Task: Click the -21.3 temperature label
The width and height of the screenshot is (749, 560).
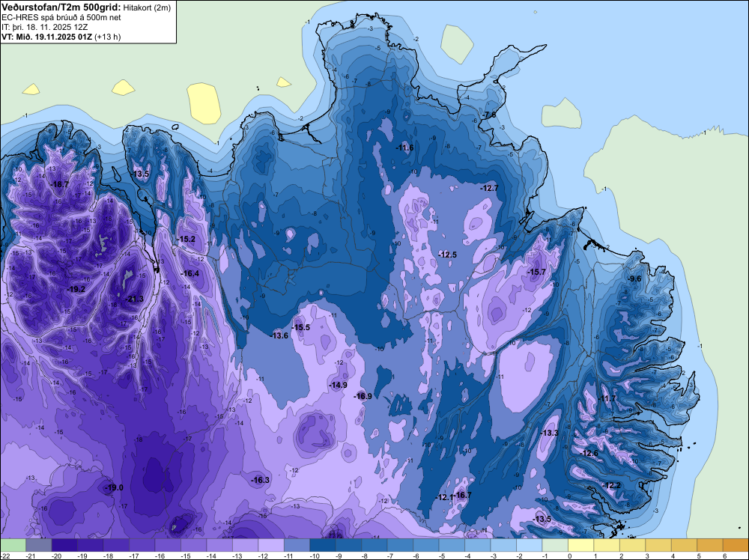Action: (134, 299)
